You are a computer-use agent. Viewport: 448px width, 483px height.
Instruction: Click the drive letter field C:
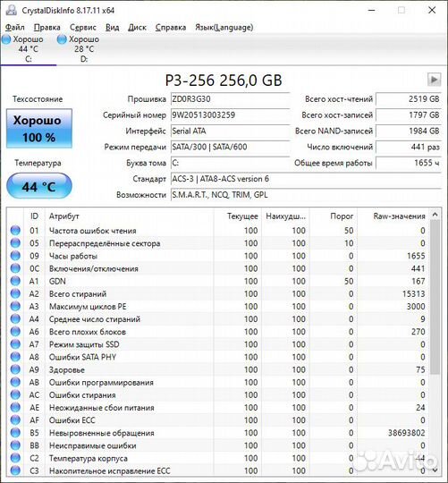tap(230, 163)
